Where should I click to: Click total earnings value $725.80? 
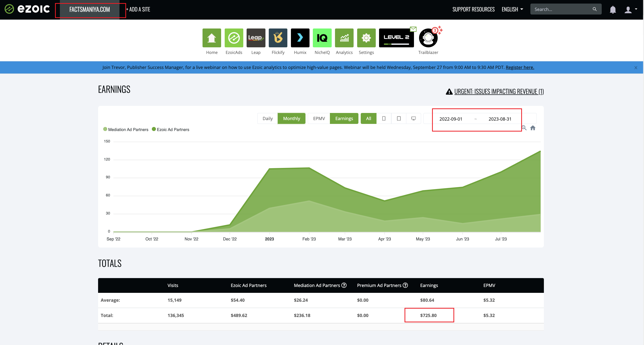[428, 315]
